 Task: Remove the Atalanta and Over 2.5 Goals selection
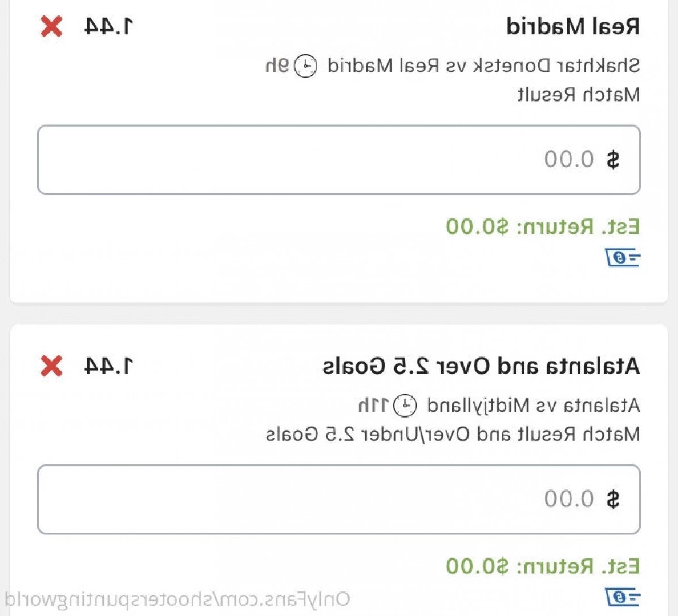pos(51,366)
